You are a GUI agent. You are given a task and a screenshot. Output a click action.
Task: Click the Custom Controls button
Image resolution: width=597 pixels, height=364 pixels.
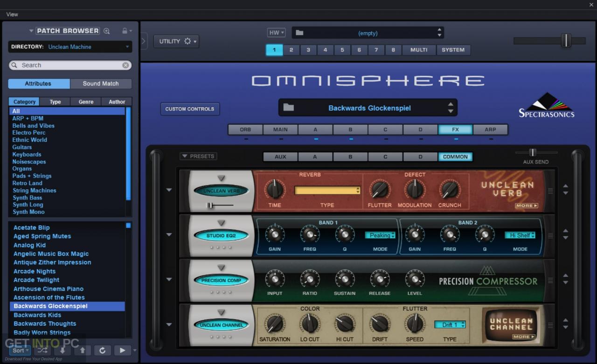[190, 109]
